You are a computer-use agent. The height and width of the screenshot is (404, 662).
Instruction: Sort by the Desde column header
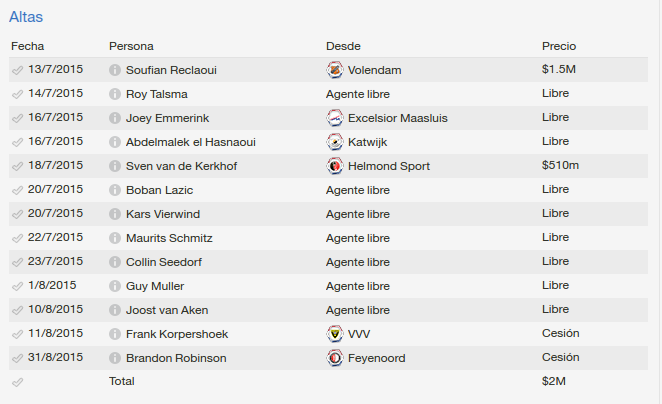(343, 46)
